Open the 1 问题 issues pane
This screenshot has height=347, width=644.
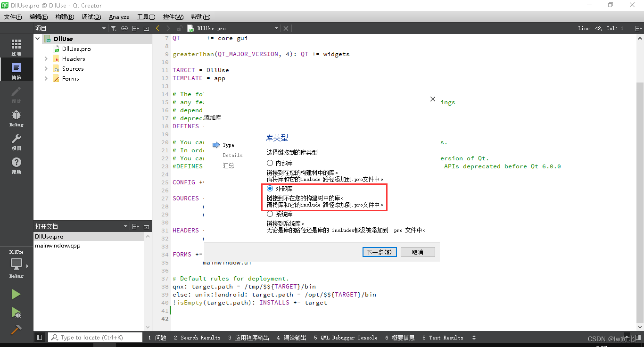pos(157,338)
